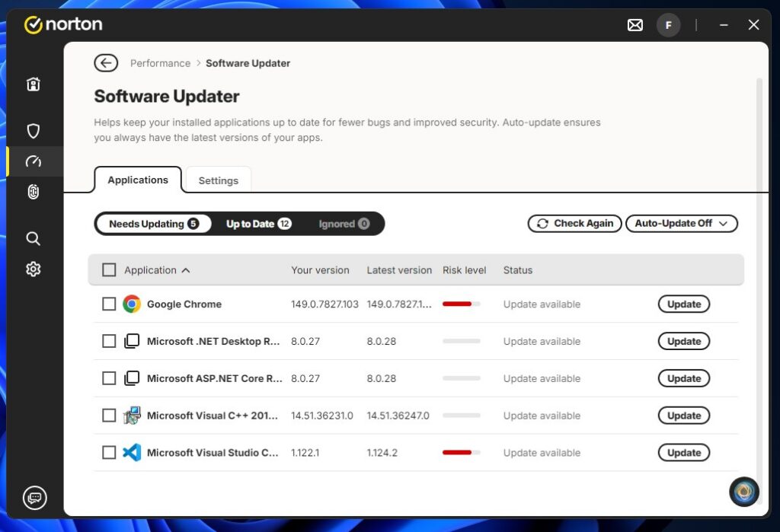Update Microsoft Visual Studio Code

[684, 452]
